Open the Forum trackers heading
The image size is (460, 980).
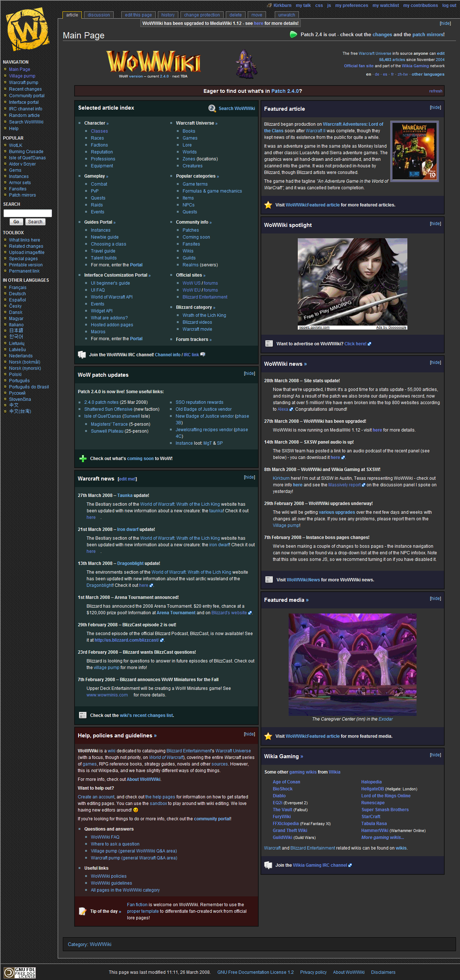click(x=194, y=339)
